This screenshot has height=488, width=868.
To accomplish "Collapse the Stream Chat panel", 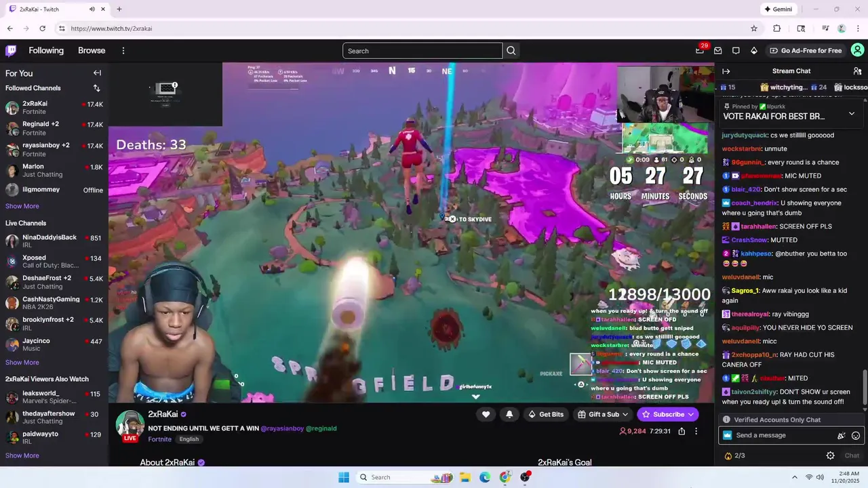I will click(726, 71).
